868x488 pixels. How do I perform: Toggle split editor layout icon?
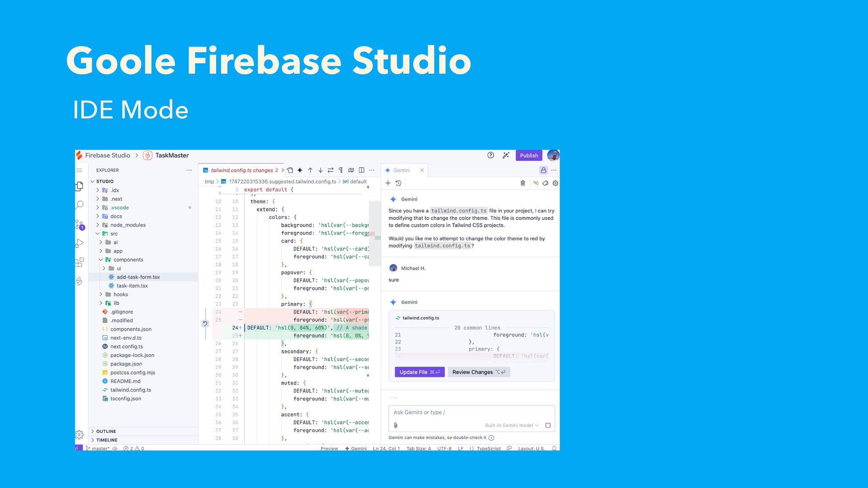[x=361, y=170]
